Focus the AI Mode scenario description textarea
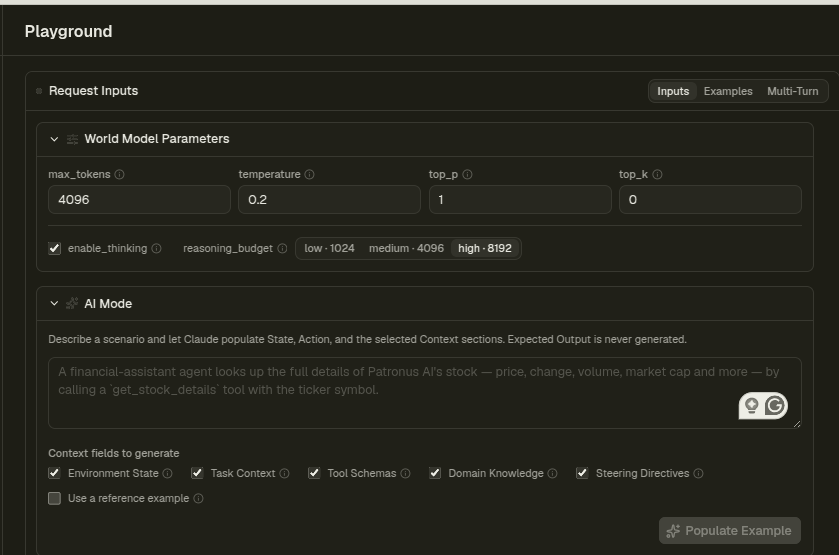This screenshot has height=555, width=839. pyautogui.click(x=425, y=393)
